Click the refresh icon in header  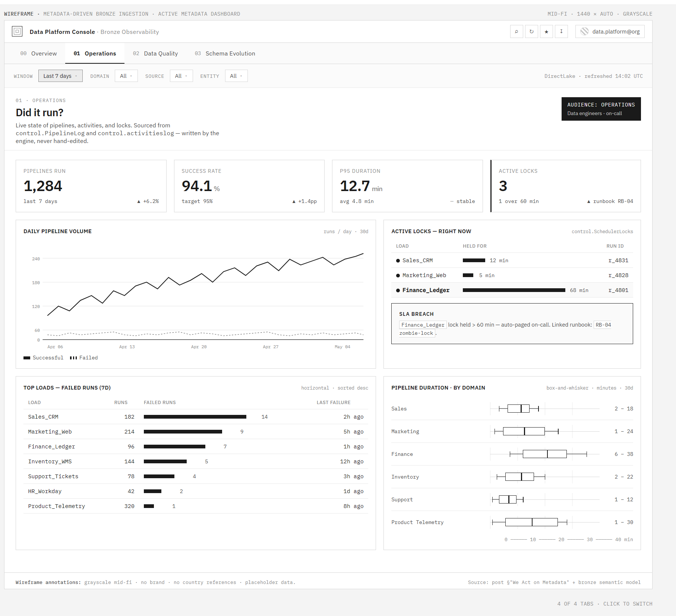(x=531, y=31)
